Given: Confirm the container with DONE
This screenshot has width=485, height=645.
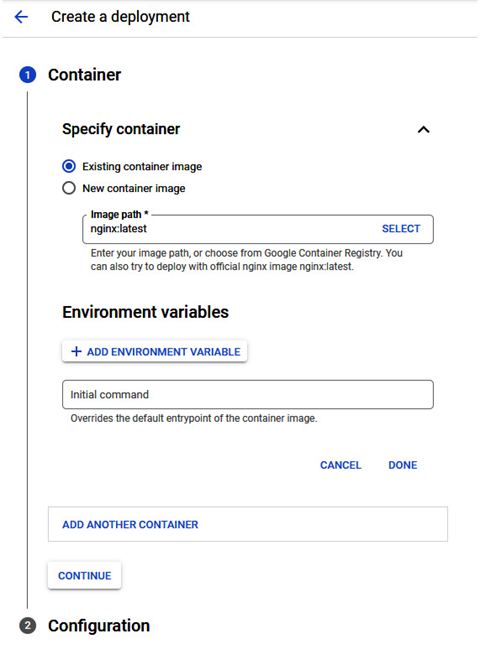Looking at the screenshot, I should pos(403,465).
